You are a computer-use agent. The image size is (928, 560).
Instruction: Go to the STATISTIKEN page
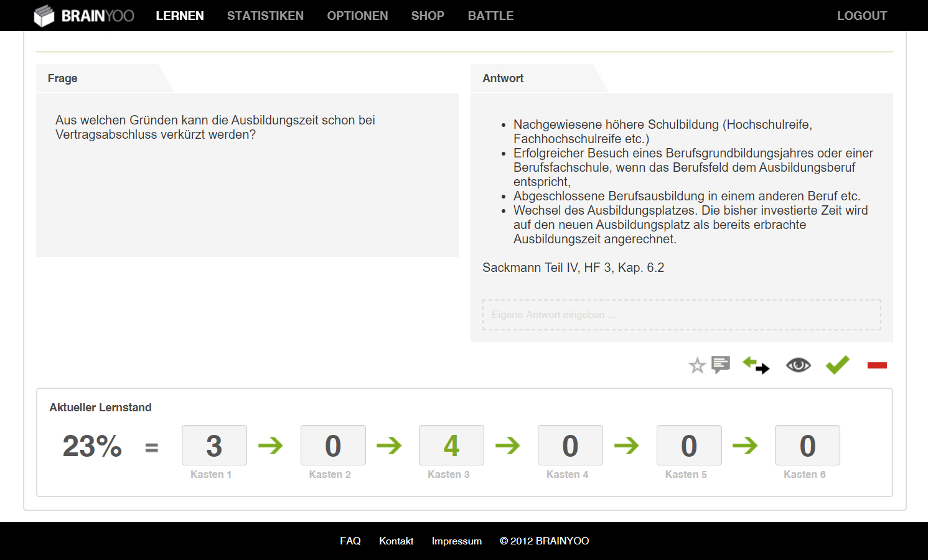pos(265,16)
